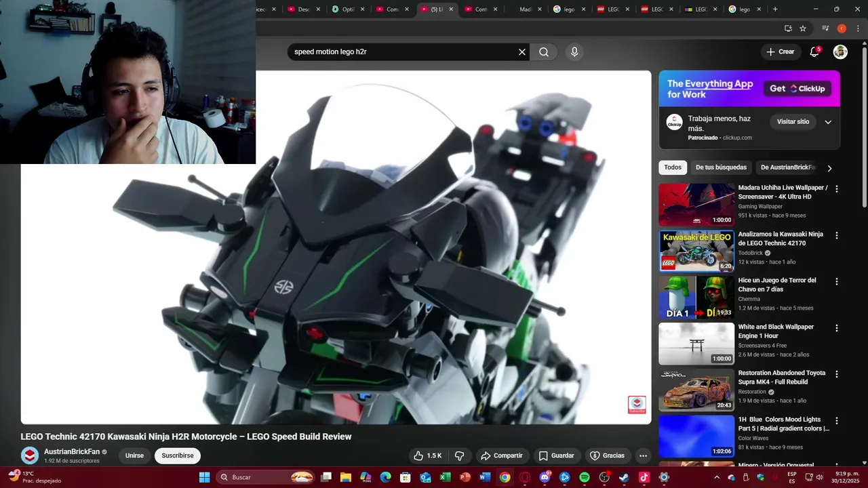Start voice search with the microphone icon

click(x=574, y=52)
